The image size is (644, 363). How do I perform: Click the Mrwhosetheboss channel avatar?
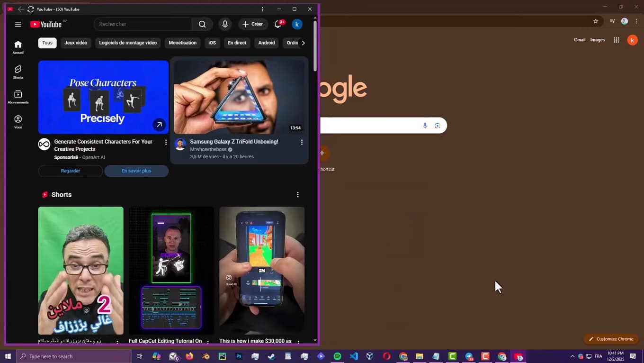(x=180, y=145)
